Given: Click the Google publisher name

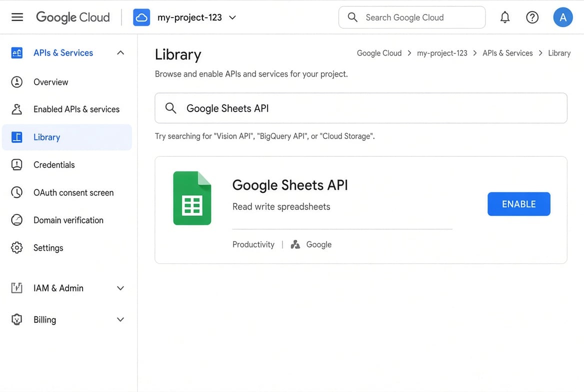Looking at the screenshot, I should pos(319,244).
